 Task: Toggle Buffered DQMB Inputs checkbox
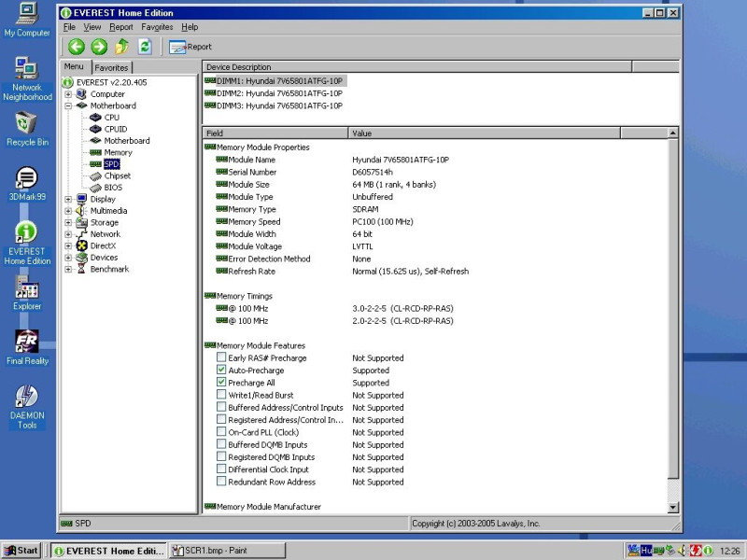(x=221, y=444)
